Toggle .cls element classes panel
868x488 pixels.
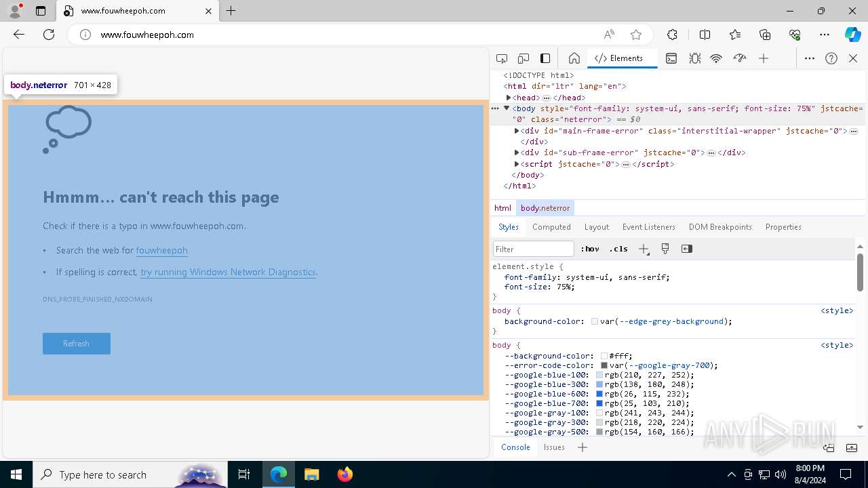[618, 249]
